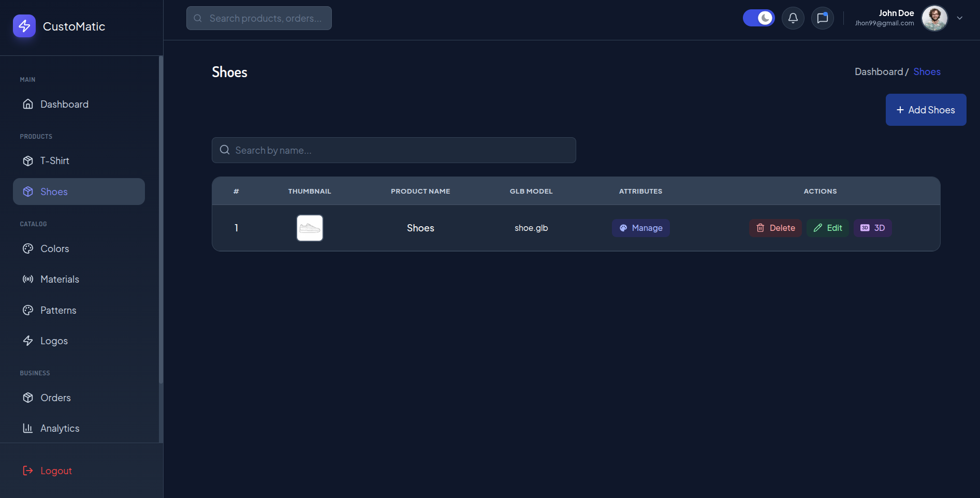980x498 pixels.
Task: Click the Analytics bar chart icon
Action: (28, 428)
